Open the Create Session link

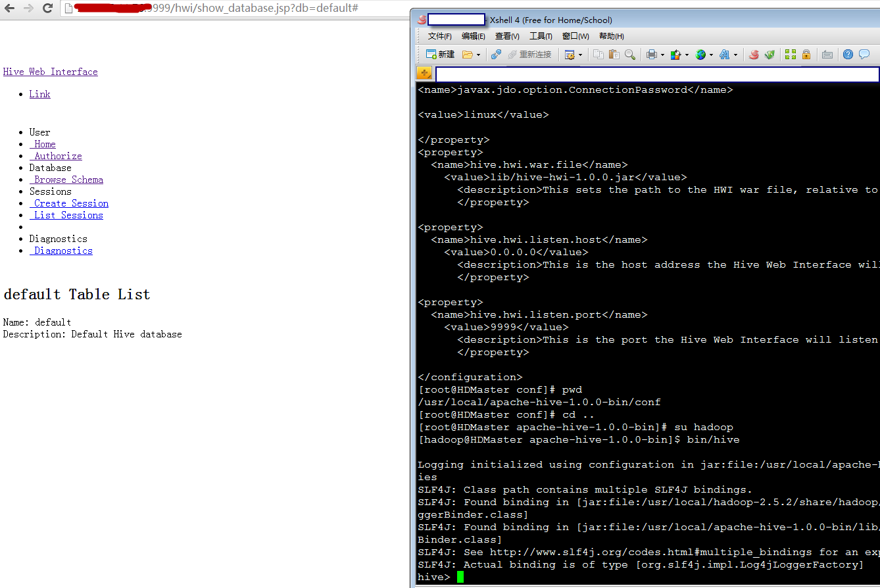coord(69,203)
